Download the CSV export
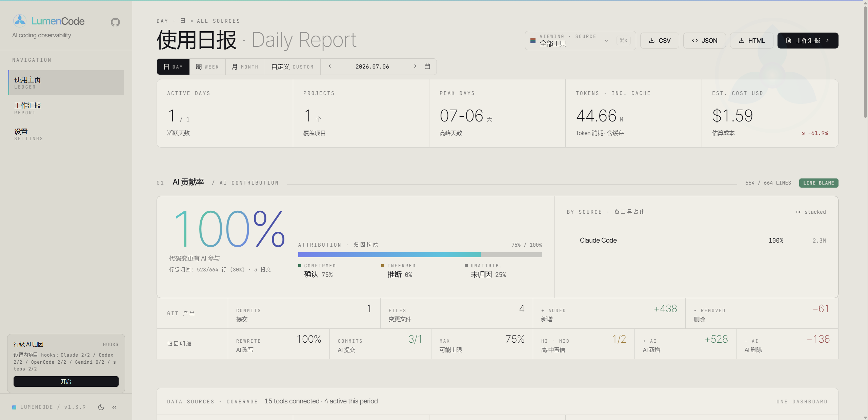Viewport: 868px width, 420px height. [x=660, y=41]
